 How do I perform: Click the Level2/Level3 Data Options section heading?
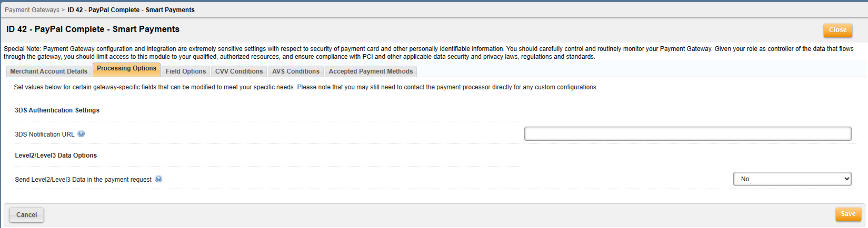[56, 156]
